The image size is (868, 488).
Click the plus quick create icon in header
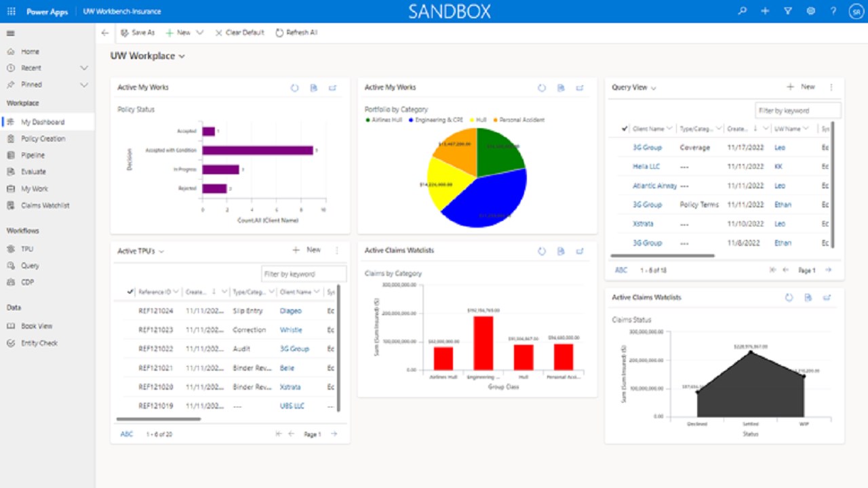(765, 12)
